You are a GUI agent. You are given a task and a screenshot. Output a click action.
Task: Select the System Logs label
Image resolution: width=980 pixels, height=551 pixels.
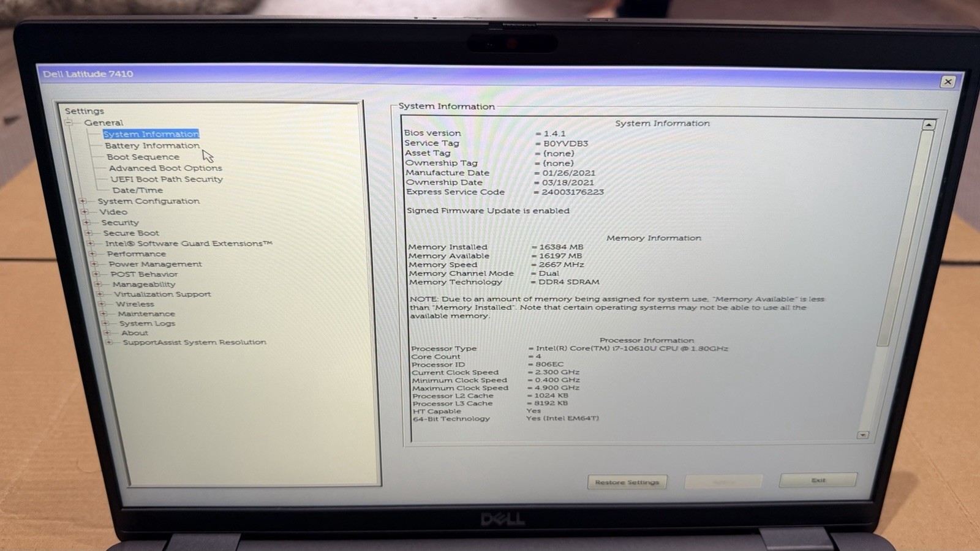tap(147, 323)
